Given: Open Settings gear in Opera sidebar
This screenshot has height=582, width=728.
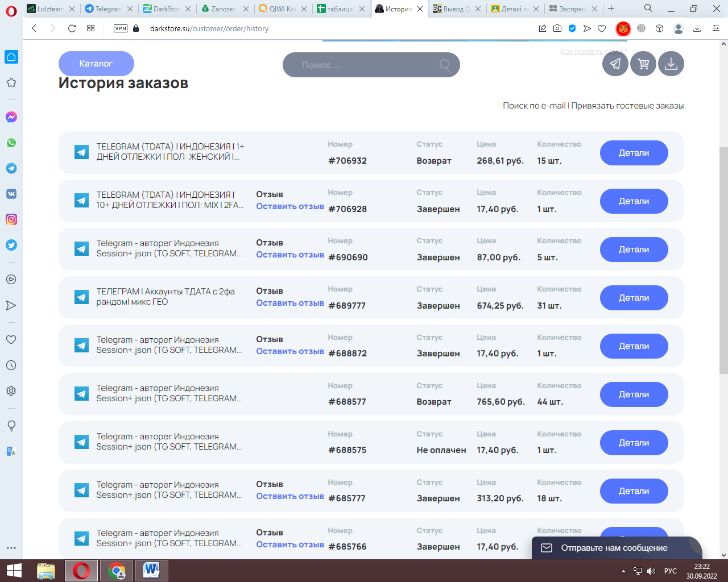Looking at the screenshot, I should [11, 391].
